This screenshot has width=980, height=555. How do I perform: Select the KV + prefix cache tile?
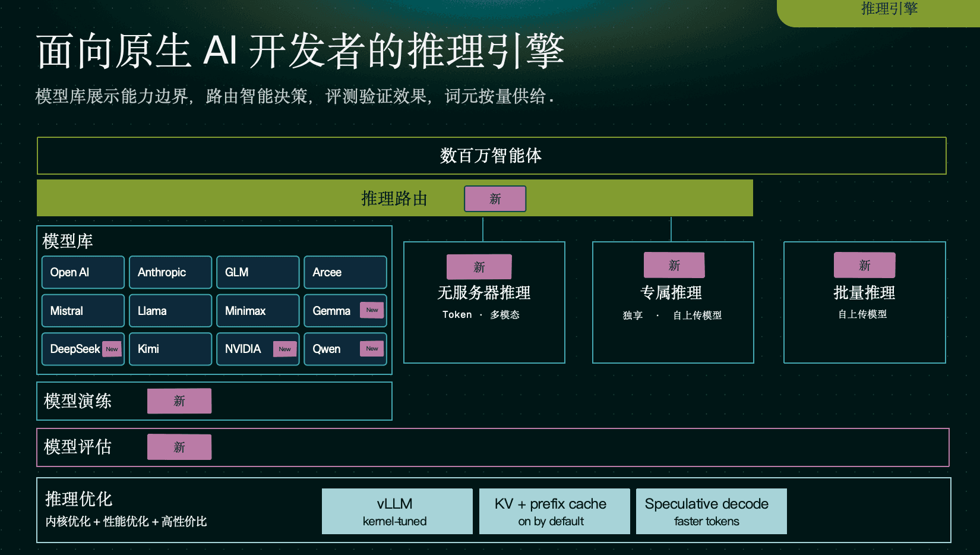click(x=554, y=511)
